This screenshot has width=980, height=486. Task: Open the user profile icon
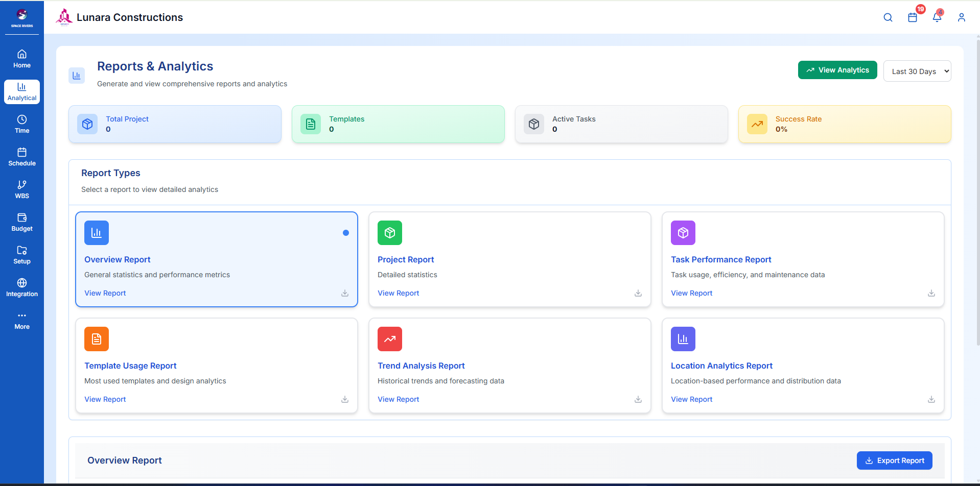pyautogui.click(x=962, y=17)
